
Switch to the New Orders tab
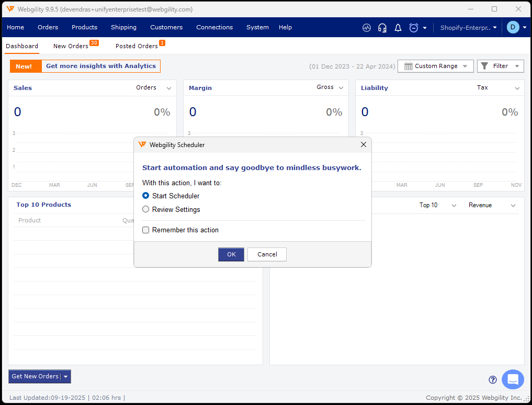[71, 46]
